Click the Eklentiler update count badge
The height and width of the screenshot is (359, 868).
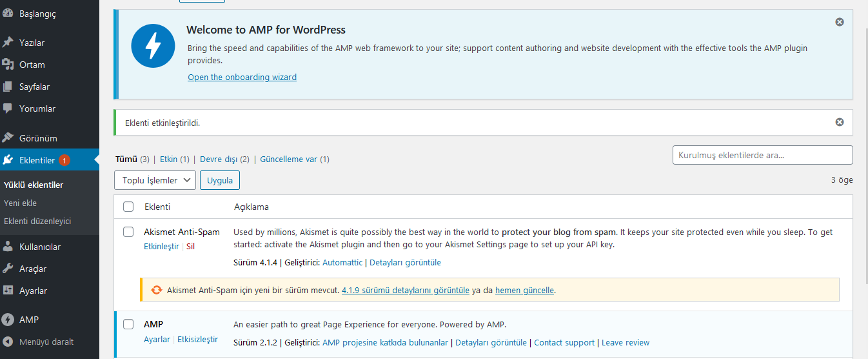(64, 160)
